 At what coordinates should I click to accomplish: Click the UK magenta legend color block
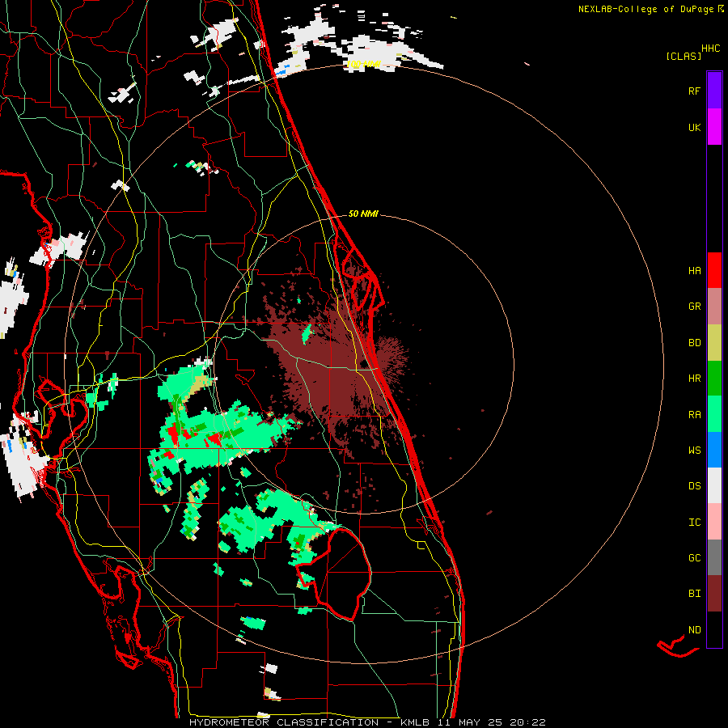point(714,126)
